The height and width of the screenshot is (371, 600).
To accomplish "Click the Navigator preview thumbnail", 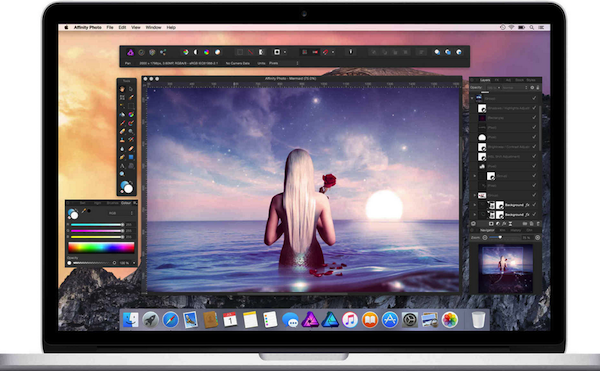I will pyautogui.click(x=505, y=268).
